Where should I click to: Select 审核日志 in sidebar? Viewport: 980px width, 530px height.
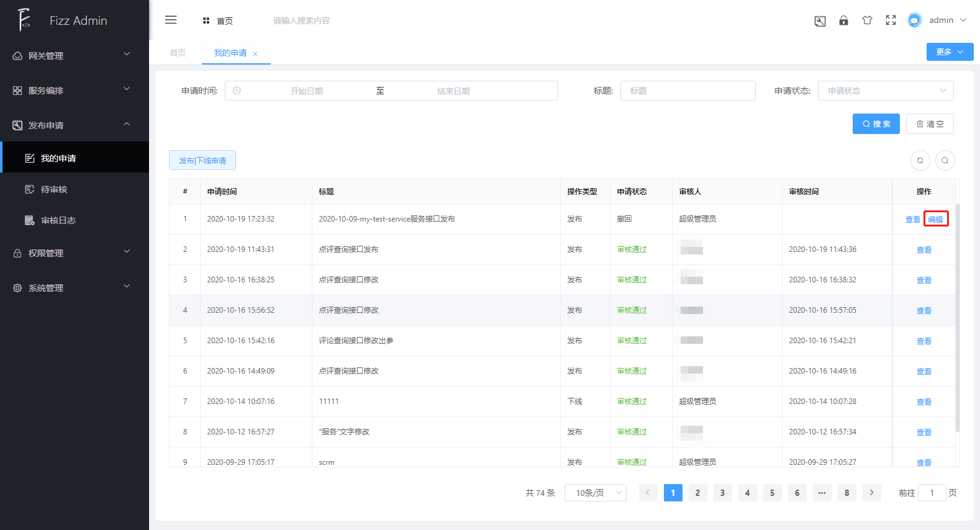click(75, 220)
